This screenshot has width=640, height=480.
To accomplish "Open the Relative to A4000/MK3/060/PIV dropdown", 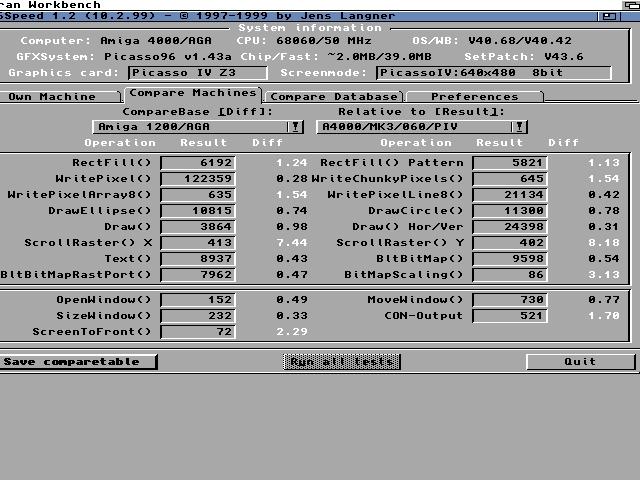I will pyautogui.click(x=422, y=127).
